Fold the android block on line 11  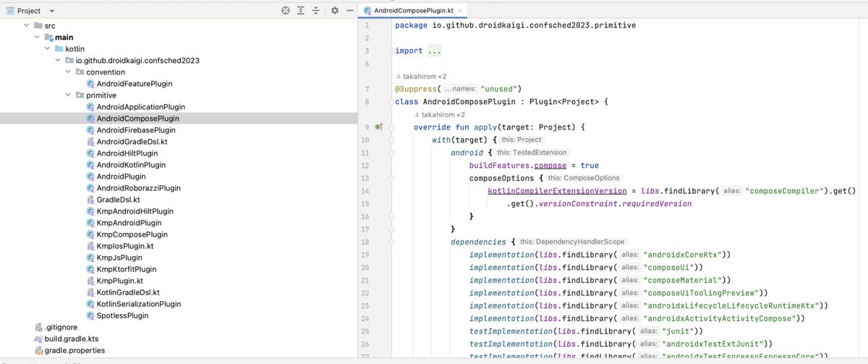391,153
